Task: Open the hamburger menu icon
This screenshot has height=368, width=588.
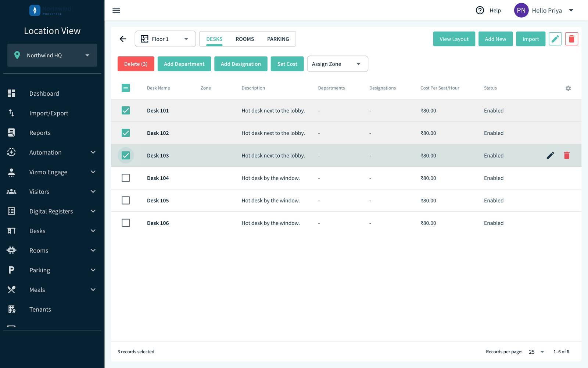Action: [x=116, y=10]
